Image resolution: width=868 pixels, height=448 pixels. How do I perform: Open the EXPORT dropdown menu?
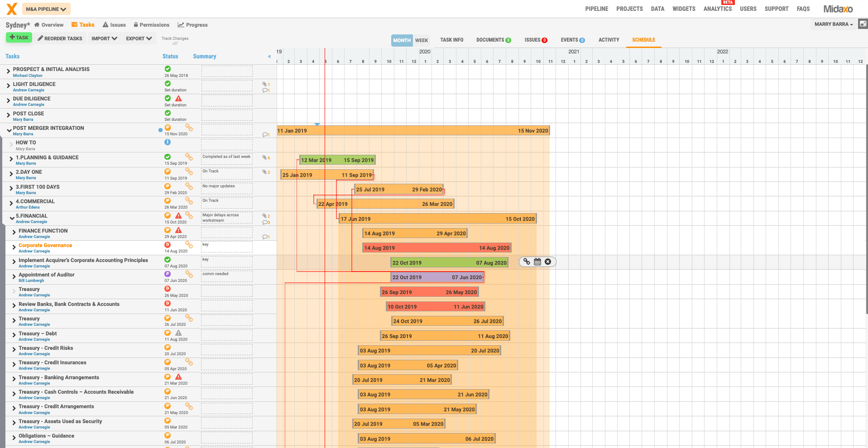[x=139, y=38]
